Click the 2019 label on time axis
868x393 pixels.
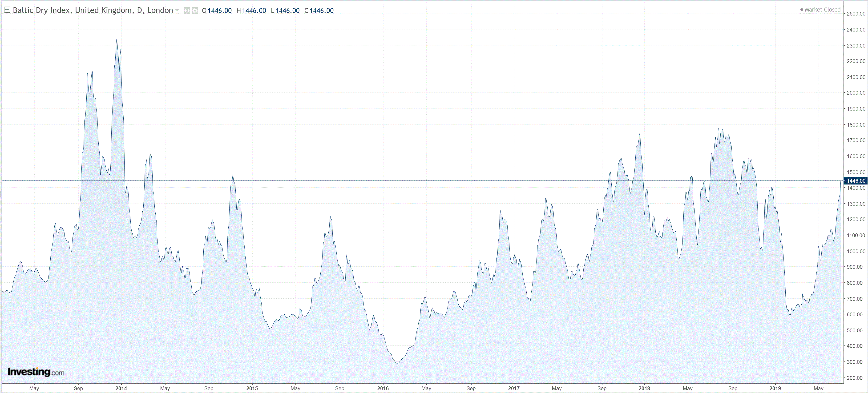pos(775,388)
